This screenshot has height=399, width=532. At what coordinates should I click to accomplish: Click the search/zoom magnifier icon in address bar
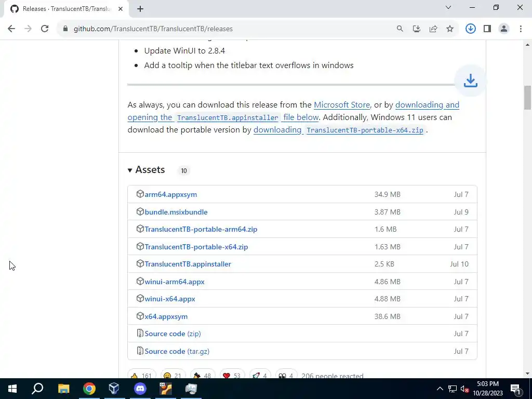400,29
